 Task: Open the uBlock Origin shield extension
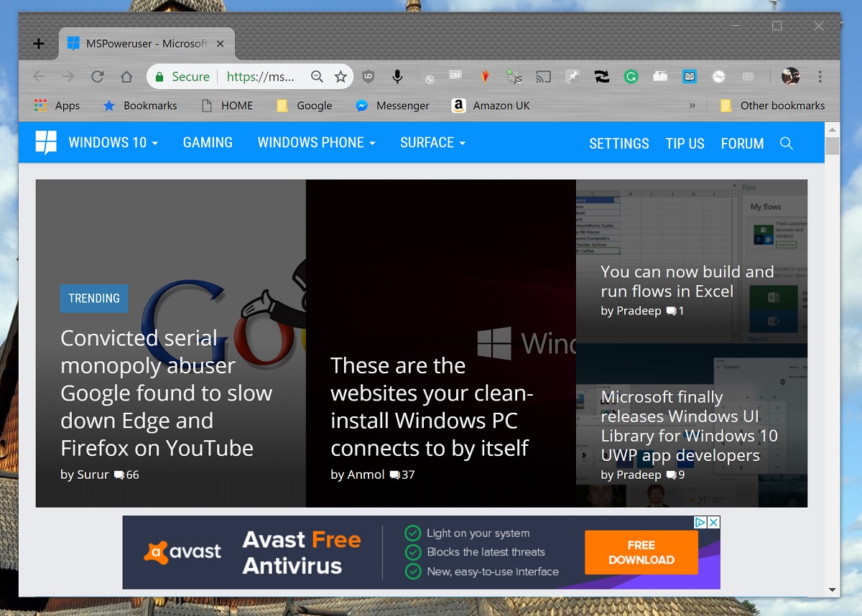369,77
